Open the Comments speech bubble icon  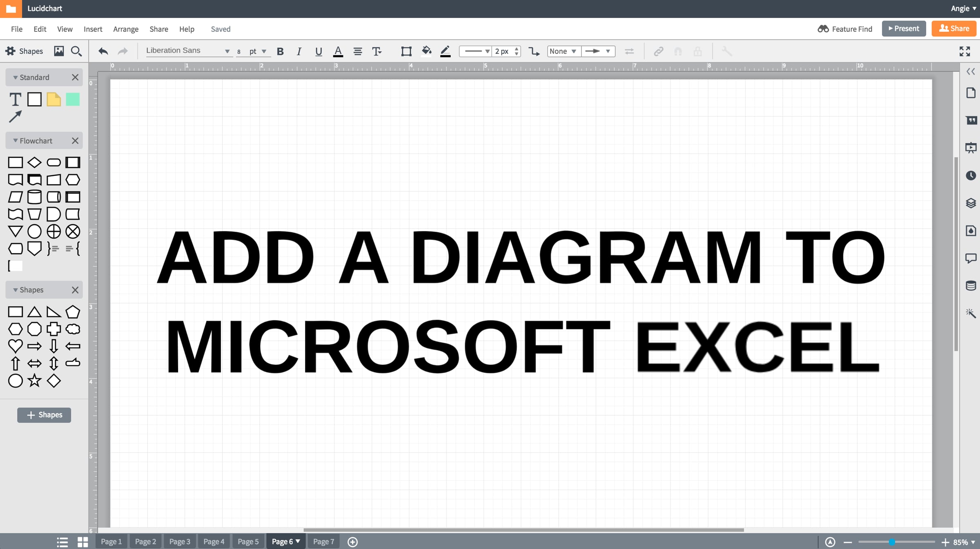pos(971,258)
